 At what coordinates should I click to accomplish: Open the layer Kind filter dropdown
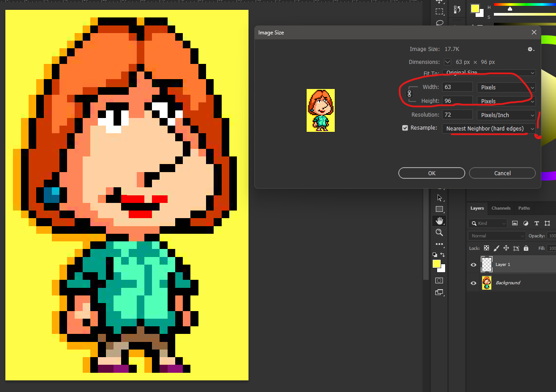(488, 223)
